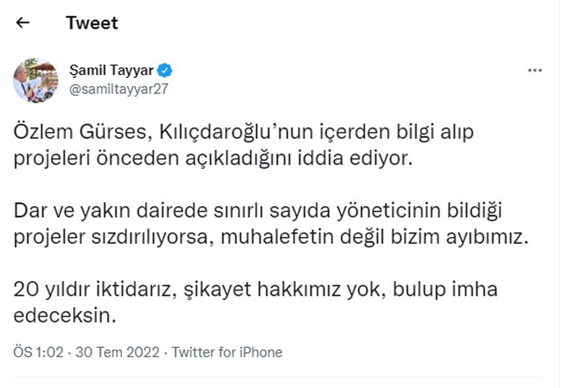Image resolution: width=588 pixels, height=388 pixels.
Task: Click the Tweet page header title
Action: pyautogui.click(x=92, y=23)
